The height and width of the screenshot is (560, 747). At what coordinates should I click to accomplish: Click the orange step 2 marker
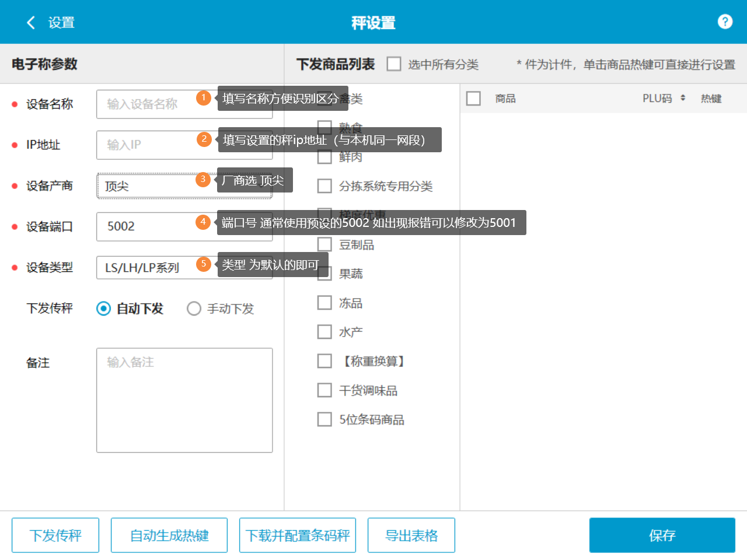coord(204,139)
